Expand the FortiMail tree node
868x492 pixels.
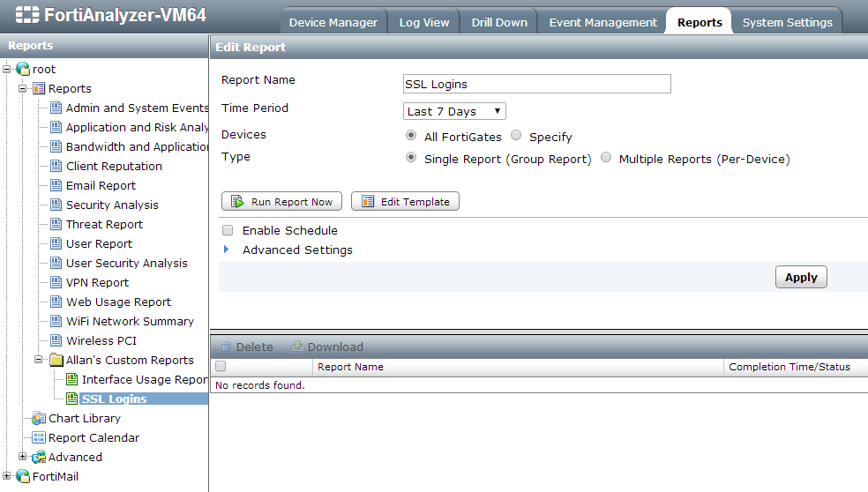tap(7, 476)
